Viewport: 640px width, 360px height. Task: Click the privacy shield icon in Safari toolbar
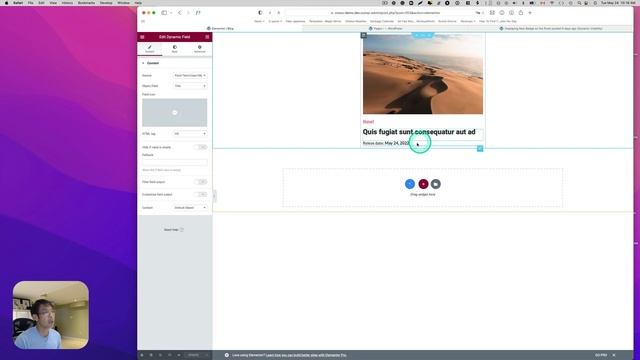click(260, 13)
